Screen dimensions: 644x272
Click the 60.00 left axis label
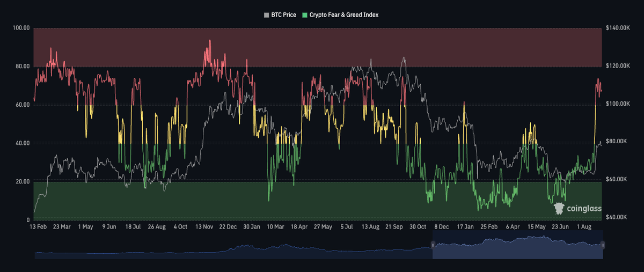[23, 105]
